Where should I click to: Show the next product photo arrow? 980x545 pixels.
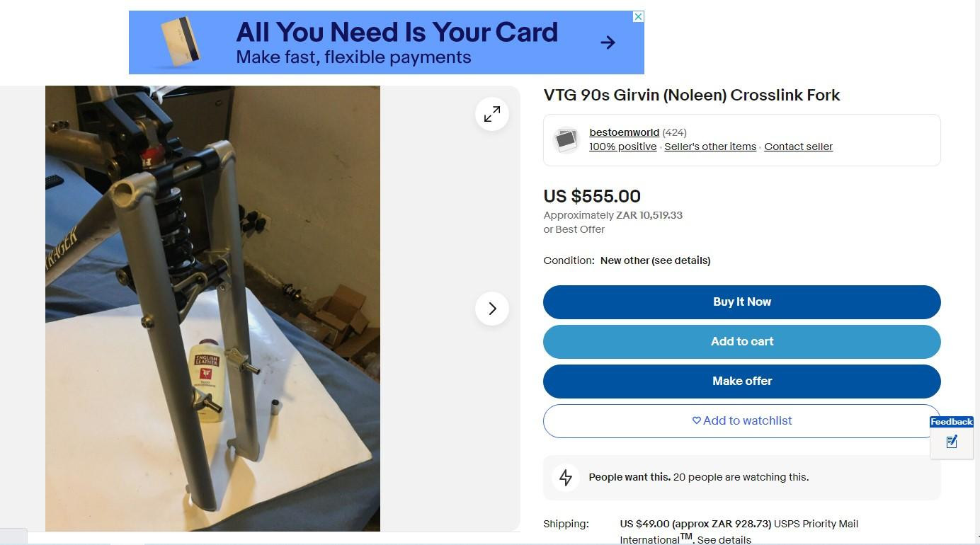[x=492, y=309]
